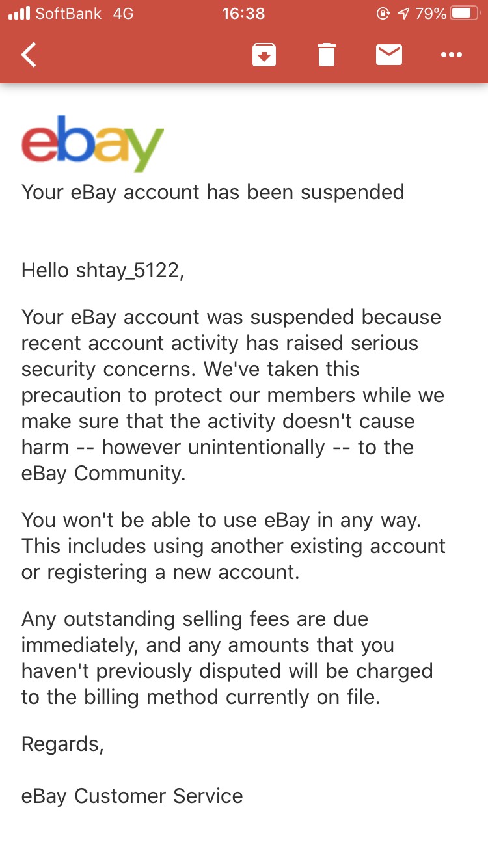Mark email as unread envelope icon
The height and width of the screenshot is (868, 488).
389,55
